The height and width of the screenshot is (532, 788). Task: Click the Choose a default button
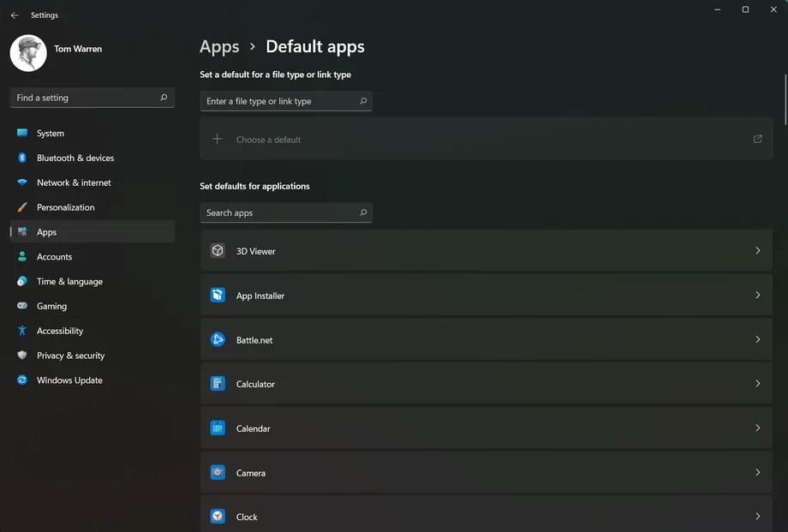486,140
